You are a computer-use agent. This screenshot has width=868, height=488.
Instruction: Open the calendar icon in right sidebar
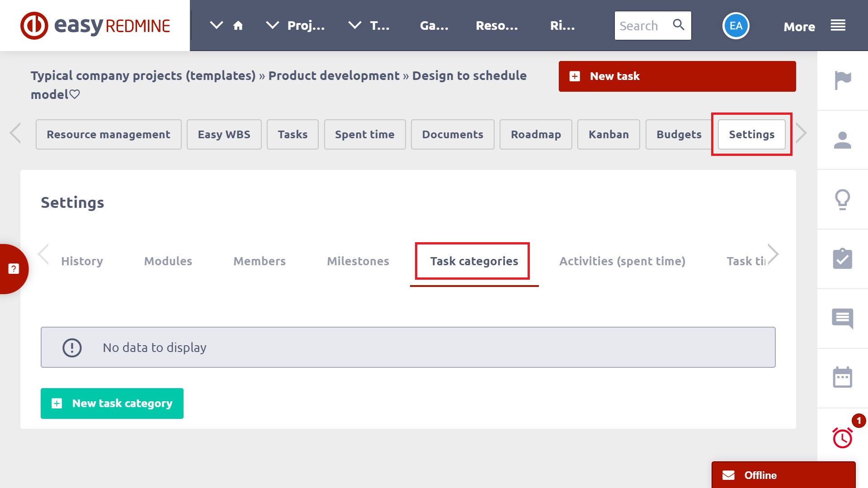pyautogui.click(x=842, y=378)
